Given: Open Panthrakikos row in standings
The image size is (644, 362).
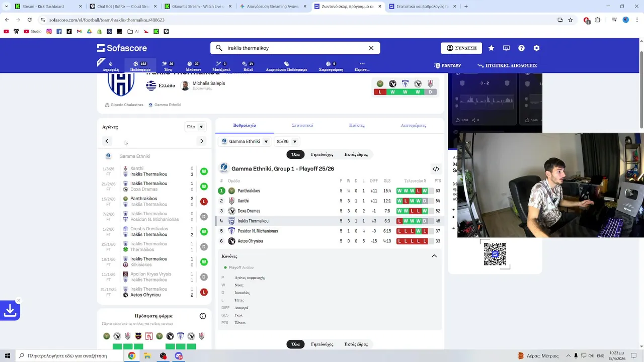Looking at the screenshot, I should (x=330, y=191).
